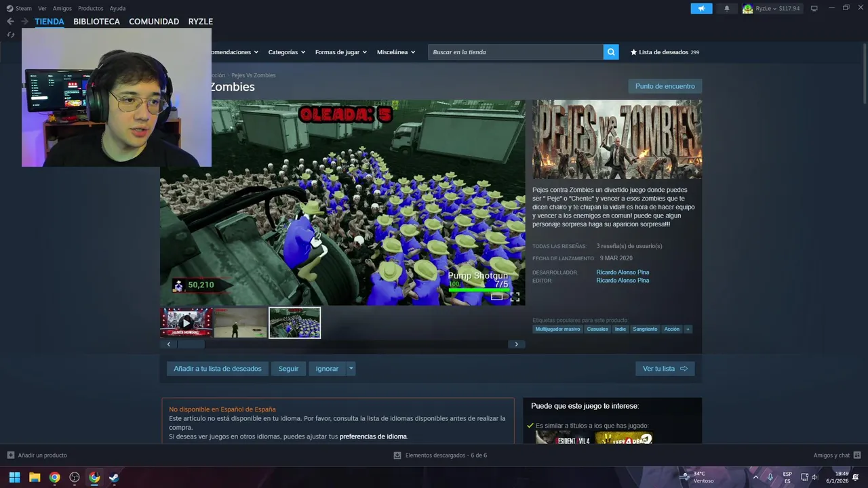Expand the Categorías dropdown
The image size is (868, 488).
[x=286, y=52]
